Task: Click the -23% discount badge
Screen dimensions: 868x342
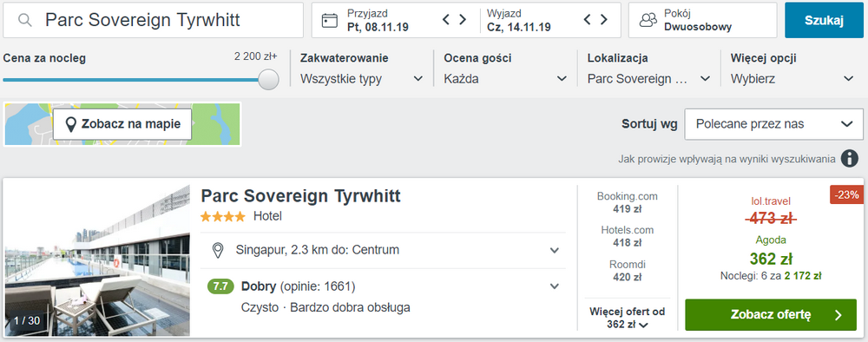Action: pos(847,194)
